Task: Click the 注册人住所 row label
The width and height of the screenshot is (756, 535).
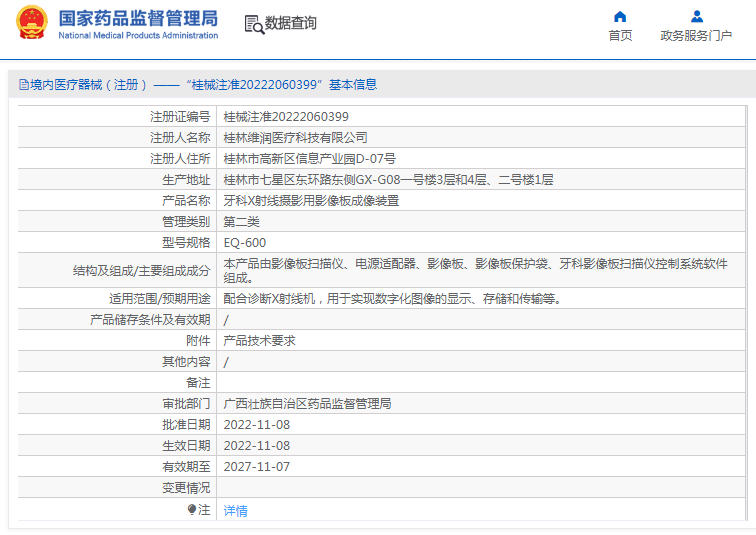Action: point(180,159)
